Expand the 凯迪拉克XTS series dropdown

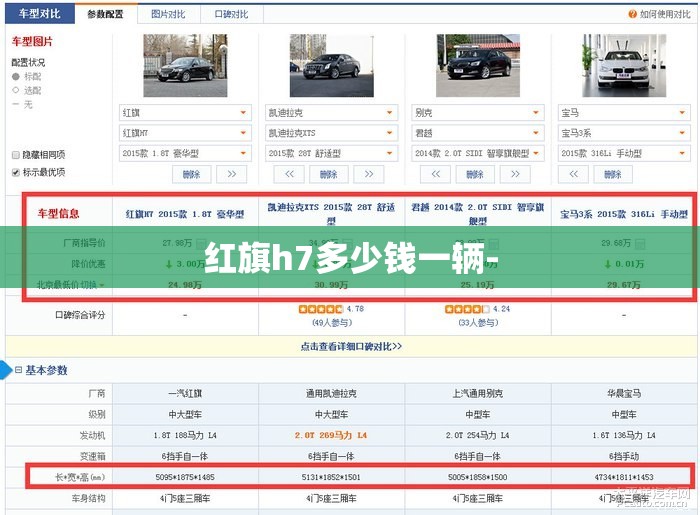(x=332, y=133)
